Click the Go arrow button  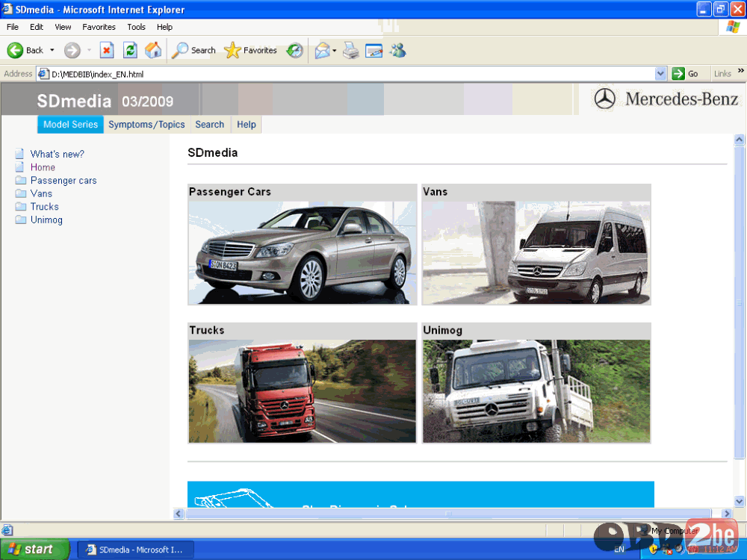(x=678, y=74)
